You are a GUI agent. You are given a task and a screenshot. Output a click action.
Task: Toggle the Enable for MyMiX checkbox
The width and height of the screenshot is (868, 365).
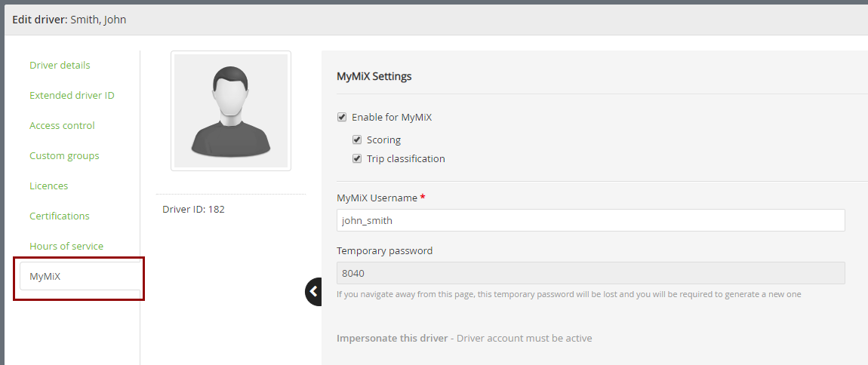[342, 117]
